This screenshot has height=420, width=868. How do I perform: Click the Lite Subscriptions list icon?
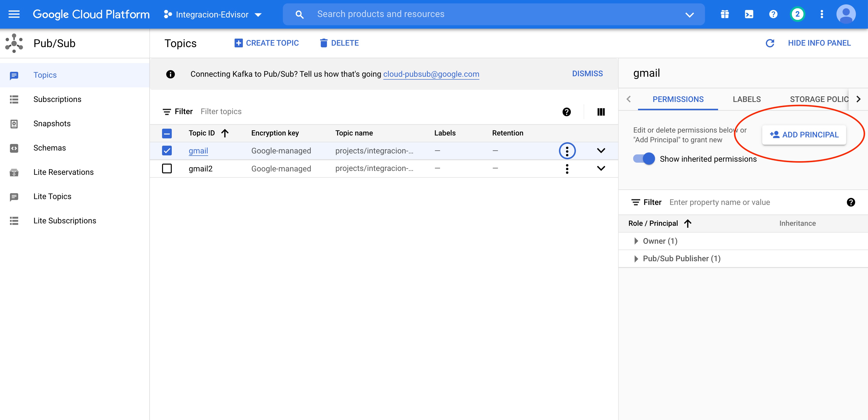(x=14, y=221)
